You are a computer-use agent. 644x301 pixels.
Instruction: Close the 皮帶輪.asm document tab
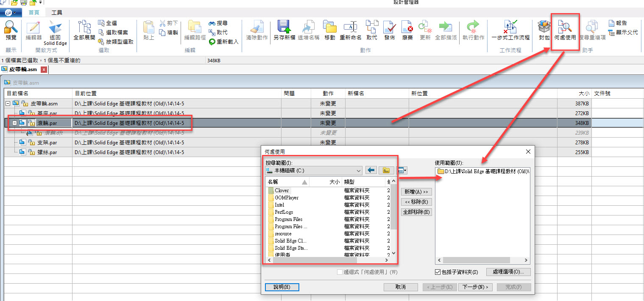click(44, 69)
